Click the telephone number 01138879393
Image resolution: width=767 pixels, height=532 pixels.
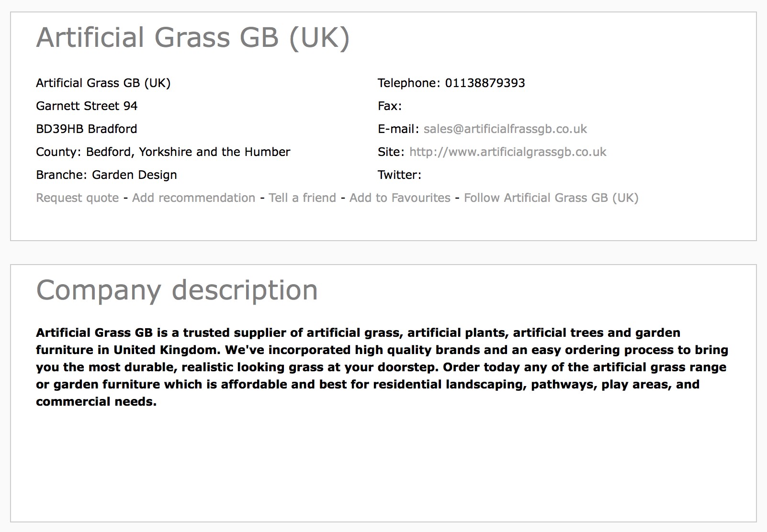(485, 83)
